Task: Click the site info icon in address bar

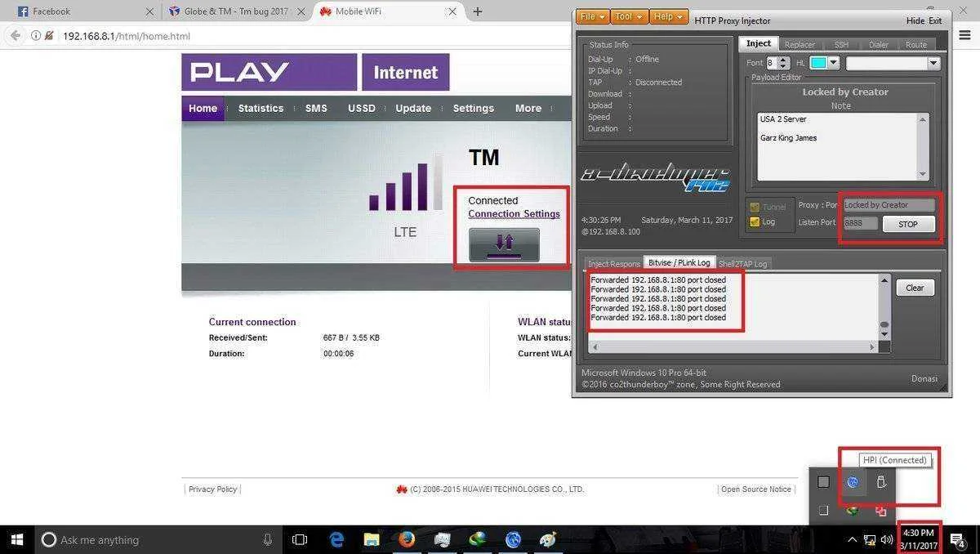Action: point(36,36)
